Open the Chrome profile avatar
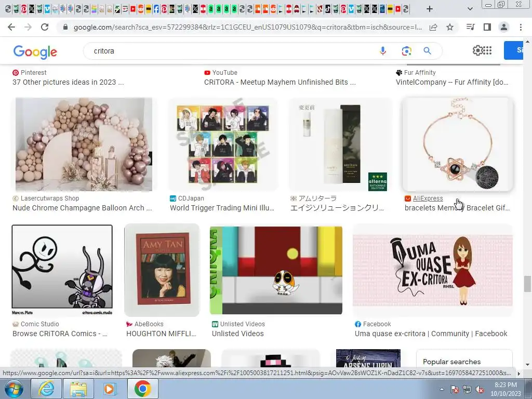This screenshot has height=399, width=532. [x=504, y=27]
